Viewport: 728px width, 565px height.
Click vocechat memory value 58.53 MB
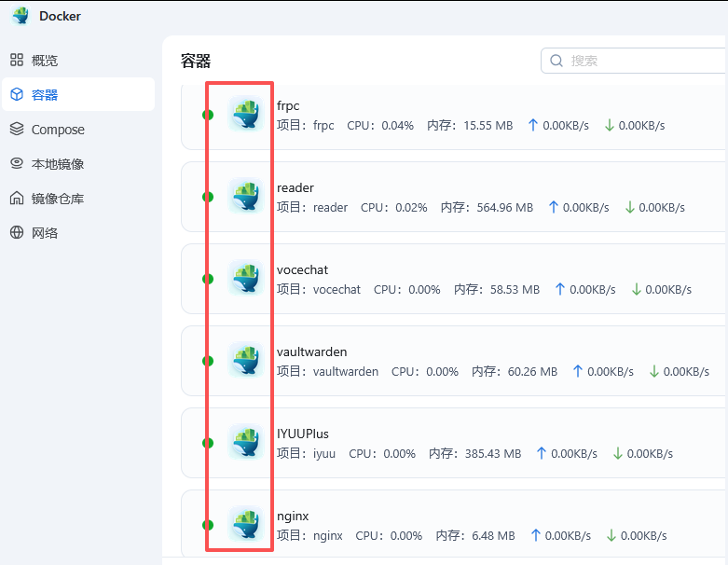[515, 290]
